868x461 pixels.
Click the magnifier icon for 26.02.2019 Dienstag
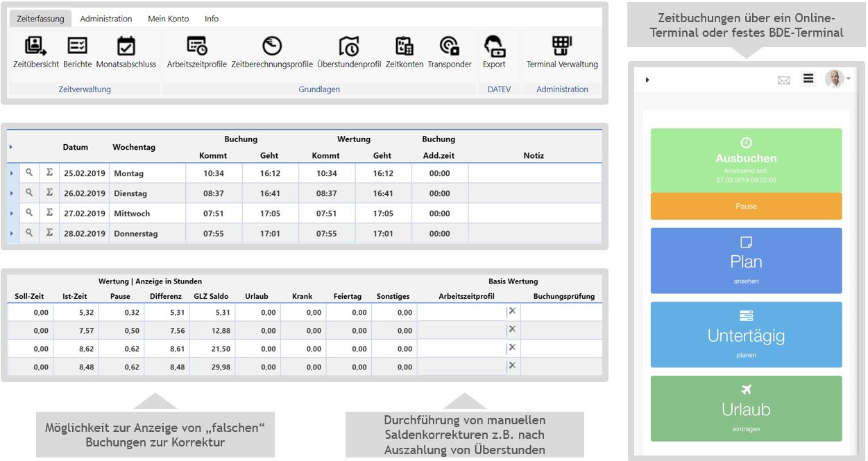coord(29,193)
